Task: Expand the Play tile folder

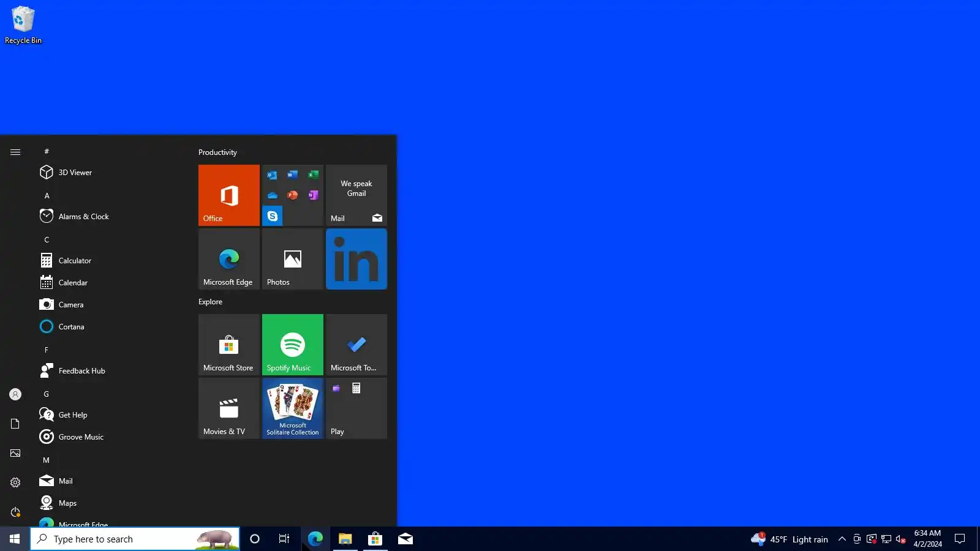Action: [x=356, y=408]
